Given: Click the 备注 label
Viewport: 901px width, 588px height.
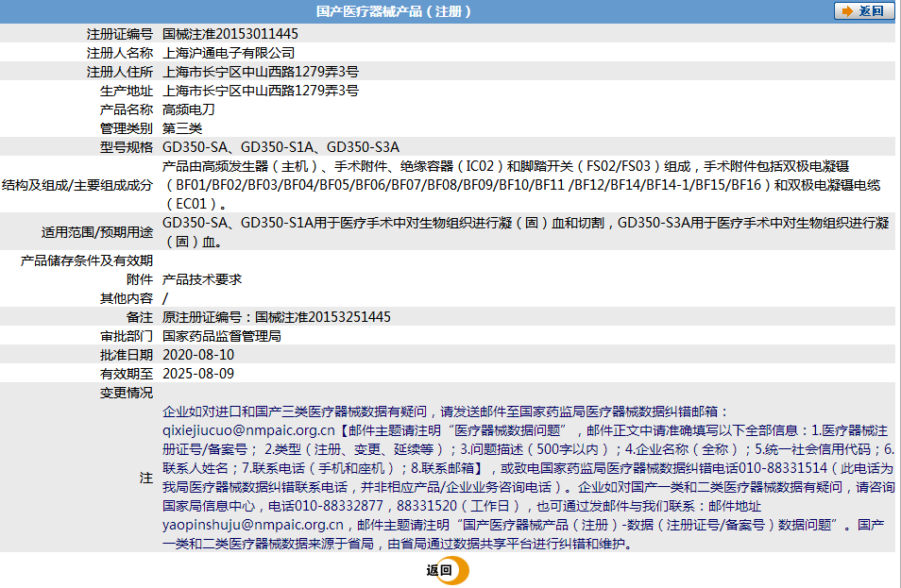Looking at the screenshot, I should point(140,317).
